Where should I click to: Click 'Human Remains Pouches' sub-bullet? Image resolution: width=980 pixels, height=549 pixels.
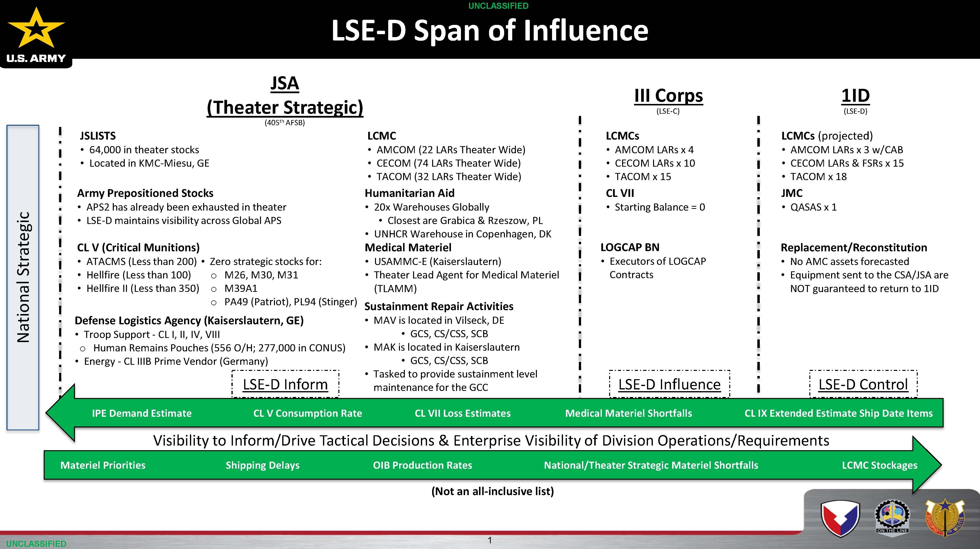[x=219, y=348]
